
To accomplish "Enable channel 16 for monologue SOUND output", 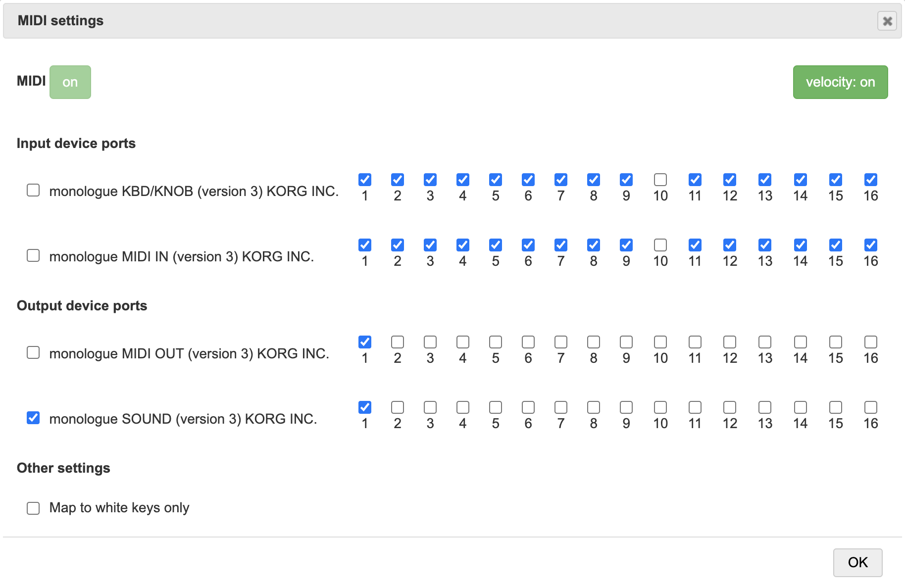I will (x=871, y=407).
